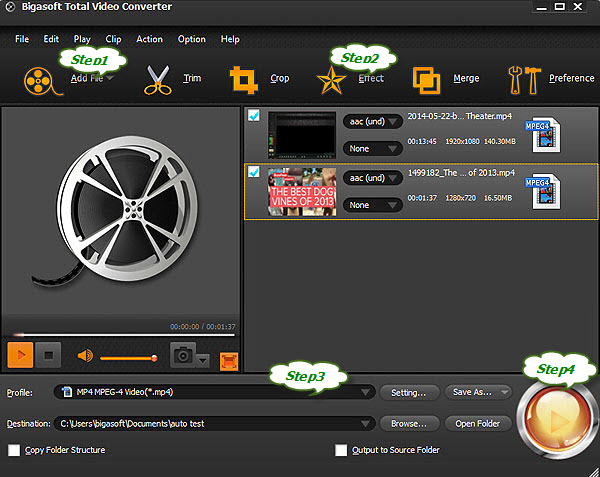Viewport: 600px width, 477px height.
Task: Click the Browse... button
Action: point(409,424)
